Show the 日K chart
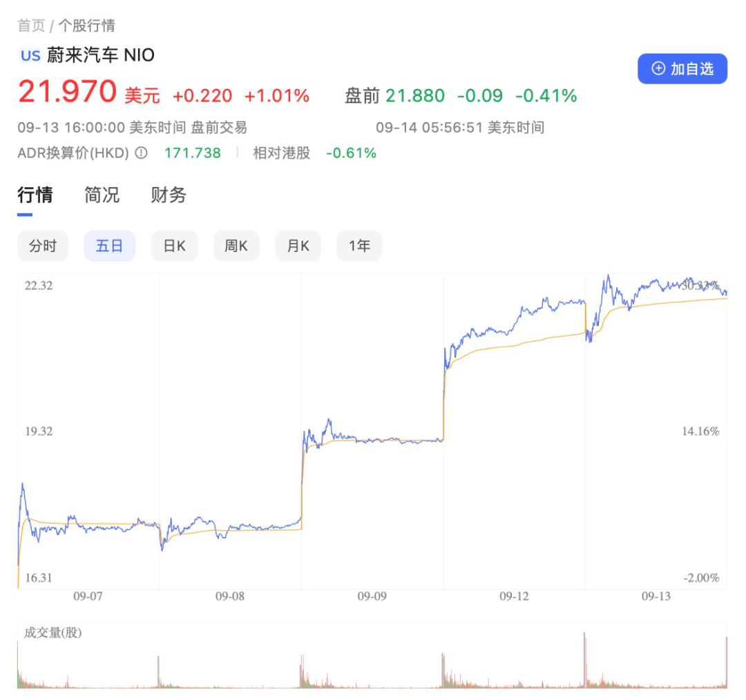Image resolution: width=746 pixels, height=700 pixels. tap(174, 246)
